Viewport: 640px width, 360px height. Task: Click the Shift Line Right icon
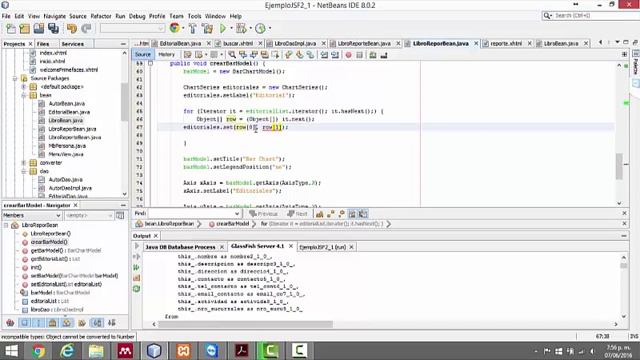click(335, 55)
